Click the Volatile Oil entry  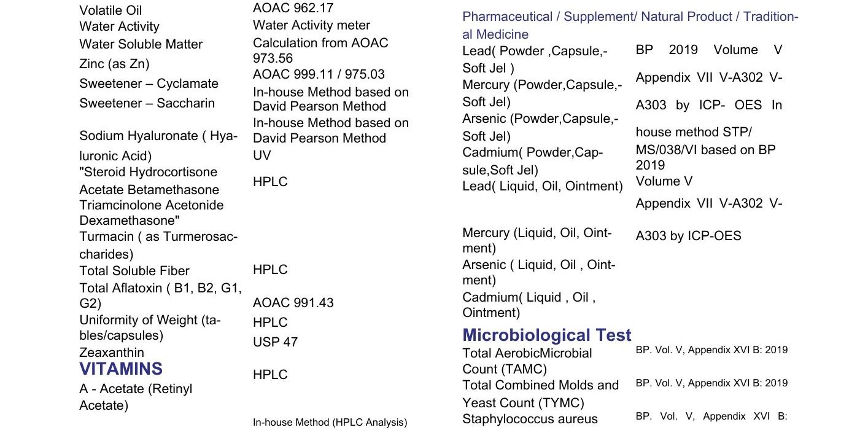pyautogui.click(x=110, y=10)
